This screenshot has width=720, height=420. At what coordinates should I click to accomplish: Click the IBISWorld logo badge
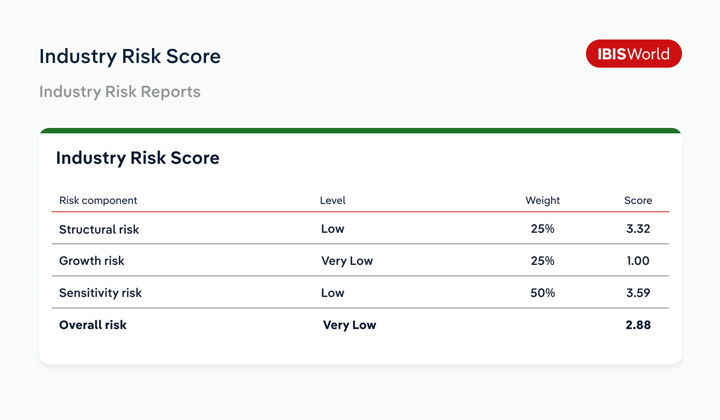[x=634, y=54]
